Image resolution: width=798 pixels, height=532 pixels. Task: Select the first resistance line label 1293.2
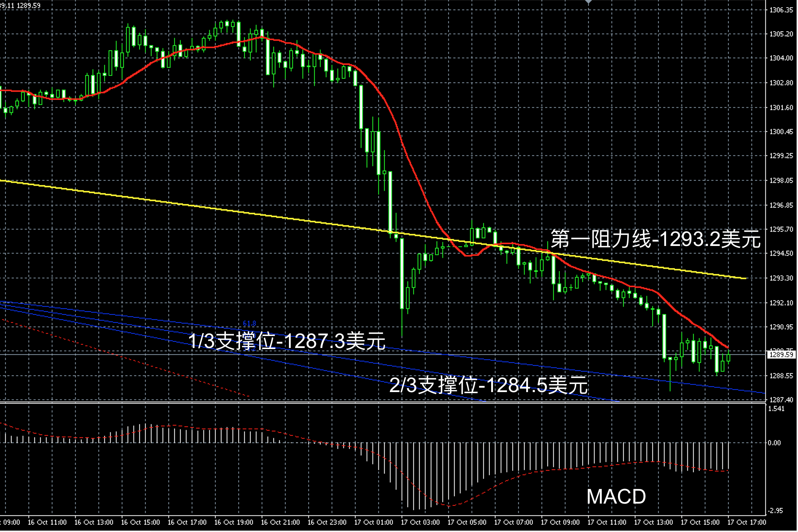click(655, 239)
